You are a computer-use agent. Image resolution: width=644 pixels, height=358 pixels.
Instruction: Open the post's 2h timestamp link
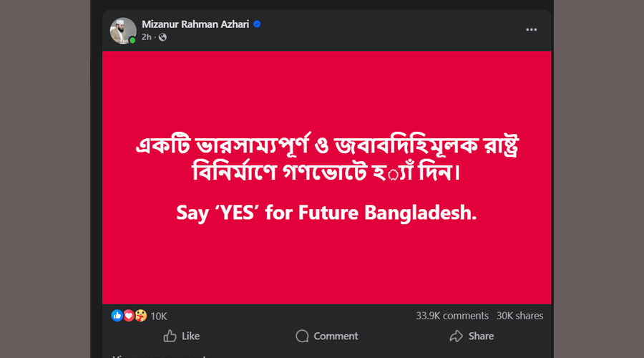(x=148, y=37)
